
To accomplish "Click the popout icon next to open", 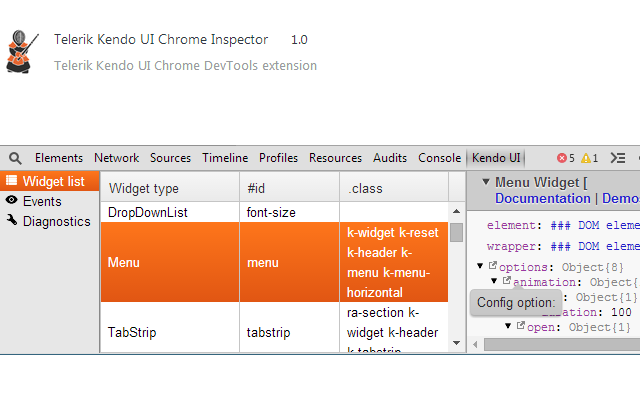I will [520, 325].
